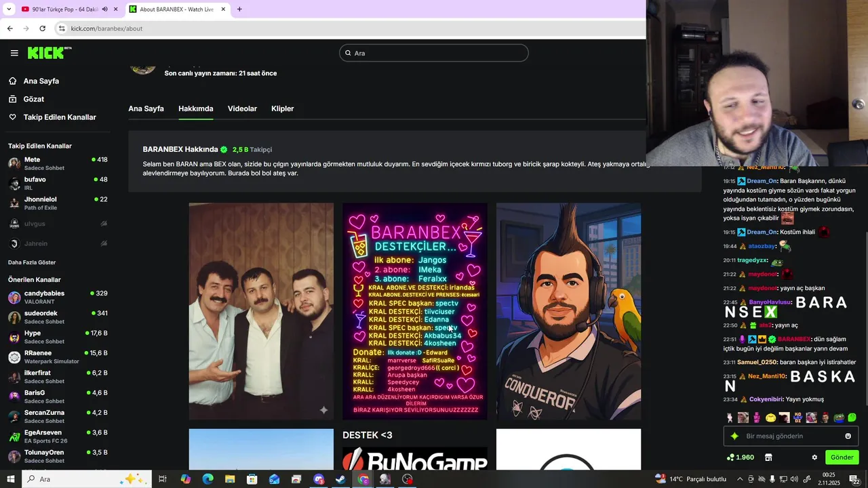The height and width of the screenshot is (488, 868).
Task: Type in the Bir mesaj gönderin field
Action: coord(792,436)
